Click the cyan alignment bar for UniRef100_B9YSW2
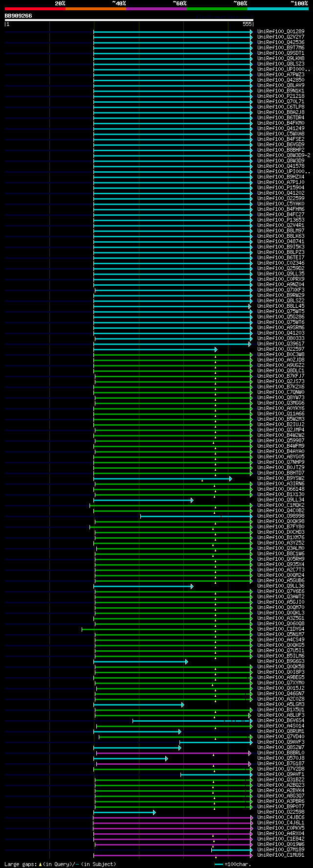This screenshot has width=313, height=868. (x=162, y=479)
